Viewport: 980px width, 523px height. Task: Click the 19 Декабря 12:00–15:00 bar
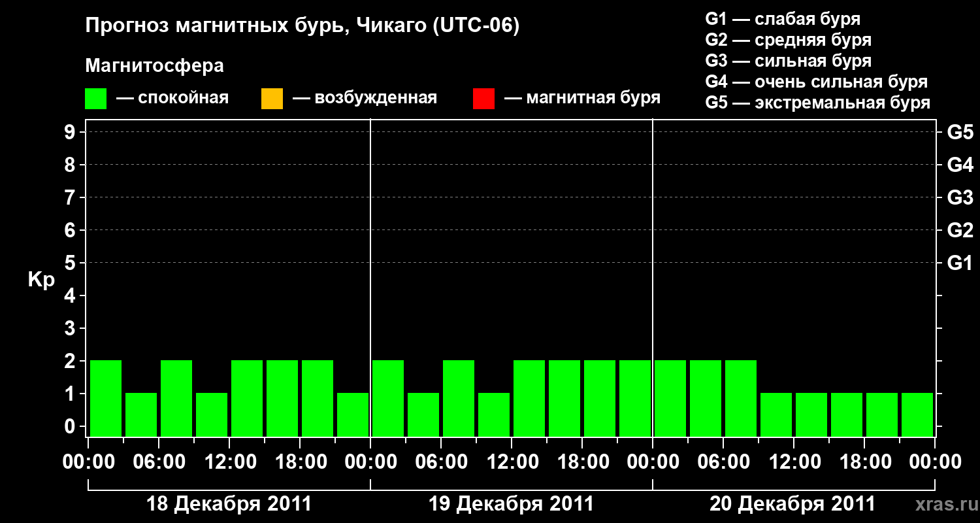tap(529, 398)
